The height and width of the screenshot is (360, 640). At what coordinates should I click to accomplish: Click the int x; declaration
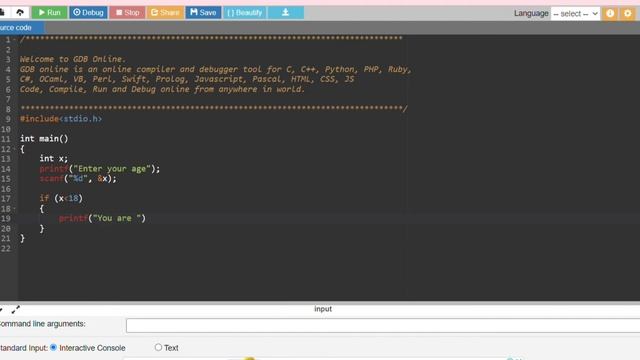tap(53, 158)
